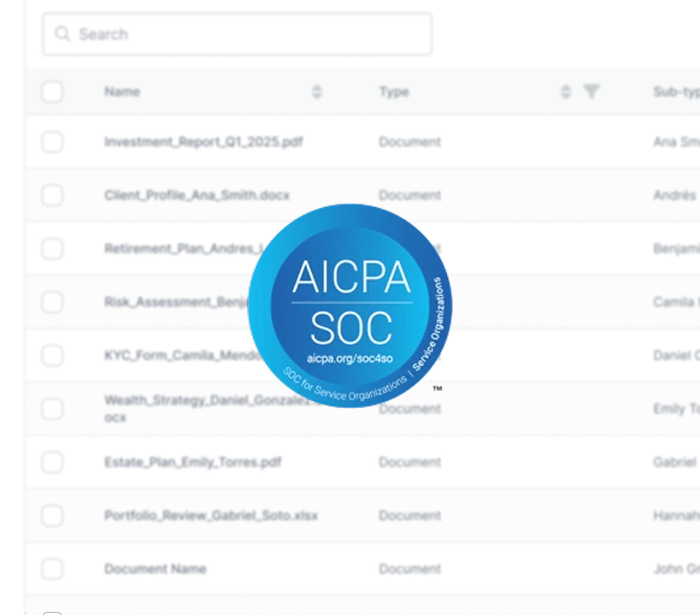Open Risk_Assessment file name
The width and height of the screenshot is (700, 615).
[x=177, y=302]
